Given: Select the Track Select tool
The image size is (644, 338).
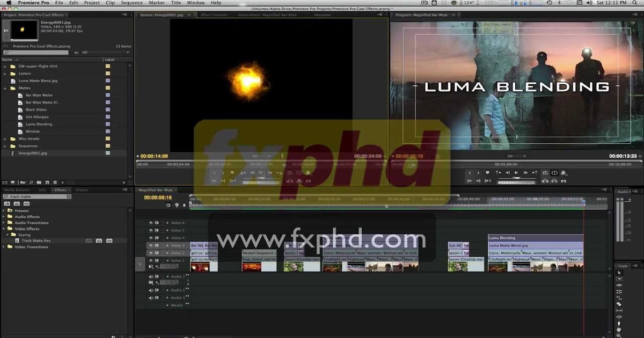Looking at the screenshot, I should [619, 280].
